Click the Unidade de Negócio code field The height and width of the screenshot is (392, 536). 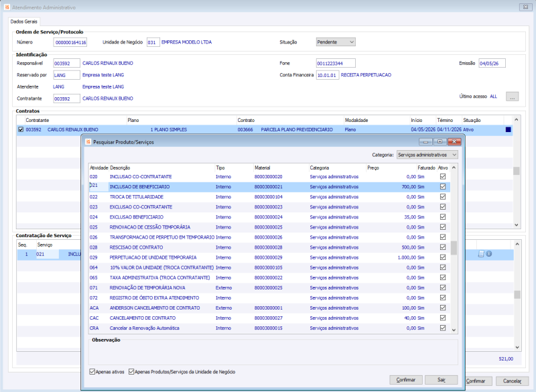point(153,42)
